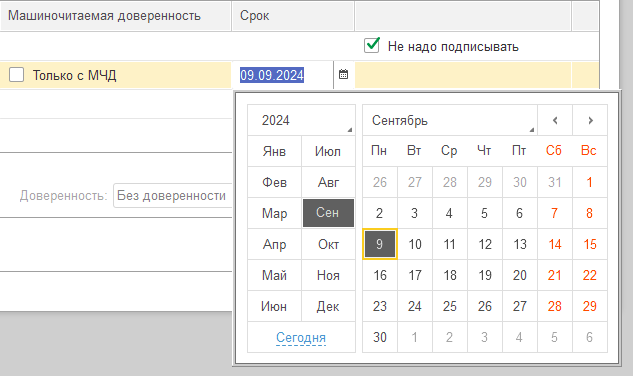Pick day 24 in September
633x376 pixels.
click(415, 306)
